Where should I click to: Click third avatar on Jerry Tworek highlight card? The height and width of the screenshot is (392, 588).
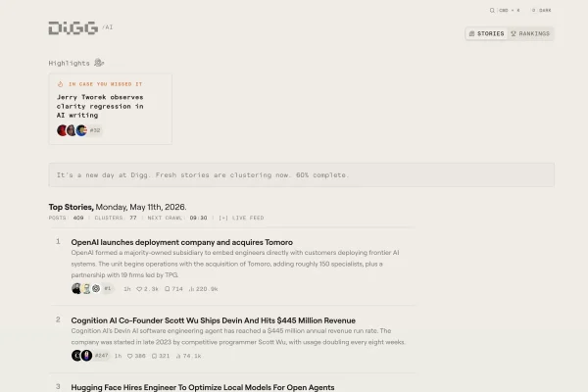(81, 130)
